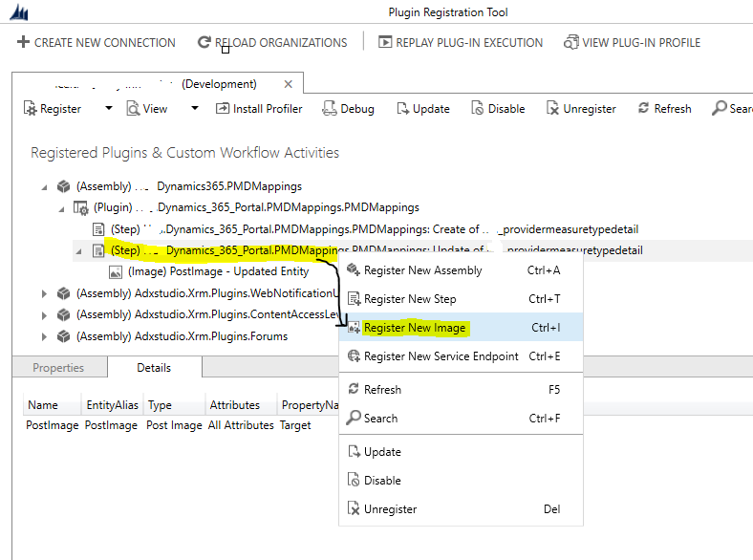Click the Install Profiler toolbar icon
This screenshot has width=753, height=560.
click(x=223, y=109)
